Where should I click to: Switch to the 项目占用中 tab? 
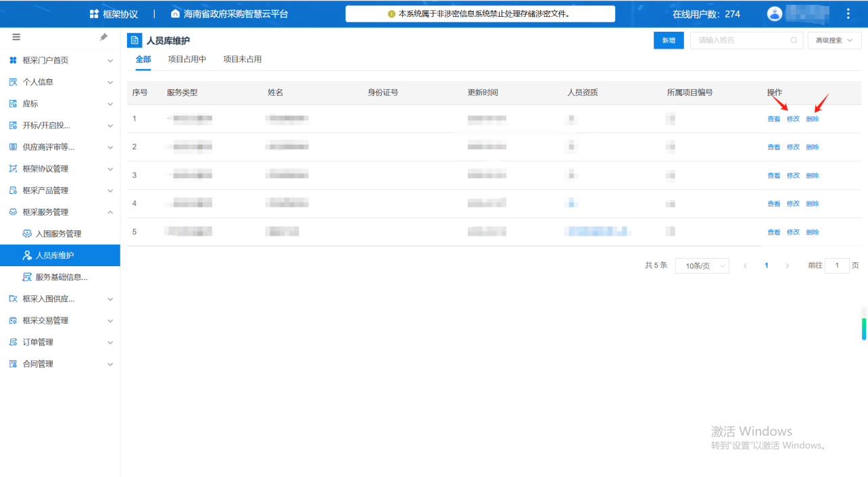(x=187, y=59)
